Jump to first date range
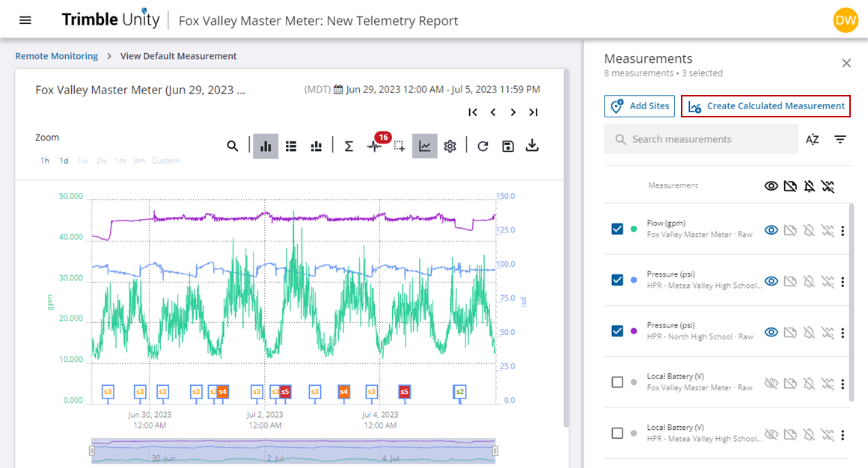The height and width of the screenshot is (468, 868). click(x=473, y=112)
